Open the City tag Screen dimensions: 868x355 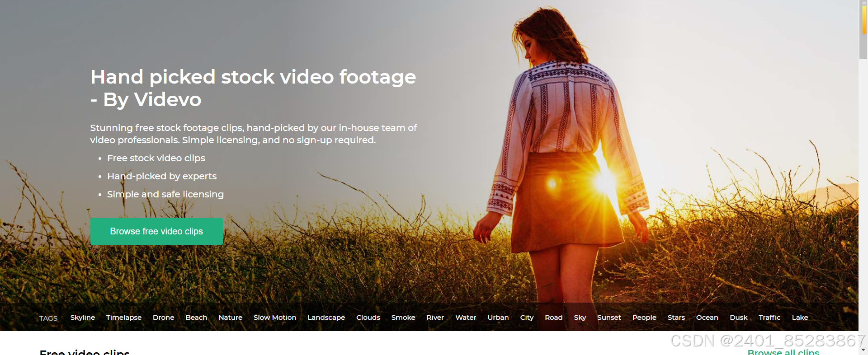point(527,318)
